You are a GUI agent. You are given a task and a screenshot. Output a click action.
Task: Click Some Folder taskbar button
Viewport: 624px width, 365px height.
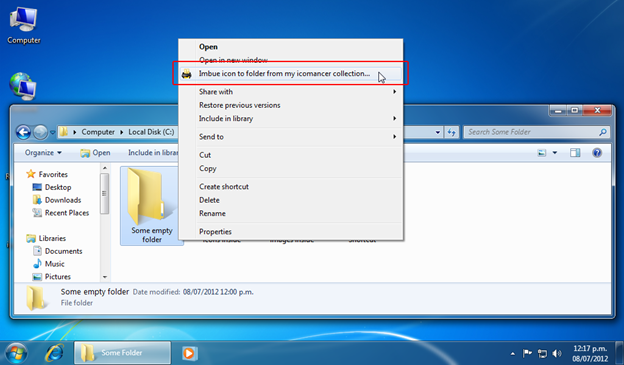[x=123, y=353]
